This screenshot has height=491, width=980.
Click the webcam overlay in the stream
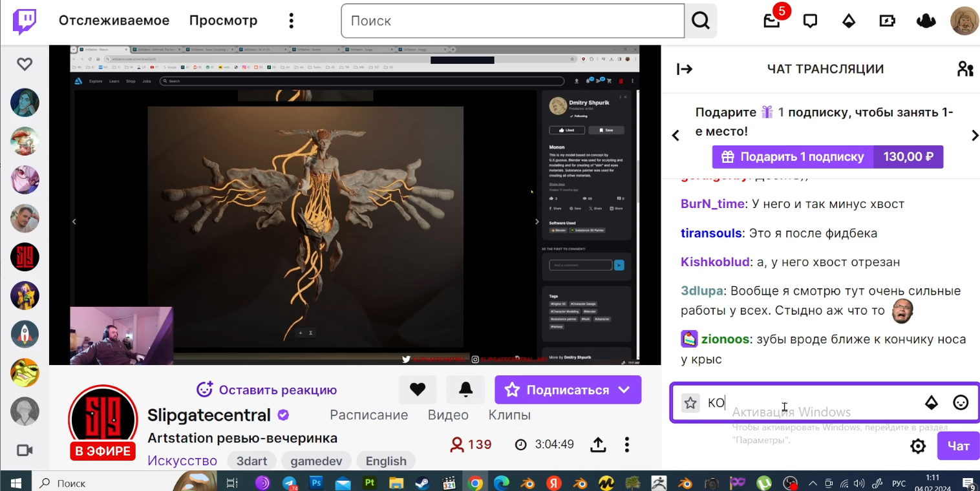(122, 336)
